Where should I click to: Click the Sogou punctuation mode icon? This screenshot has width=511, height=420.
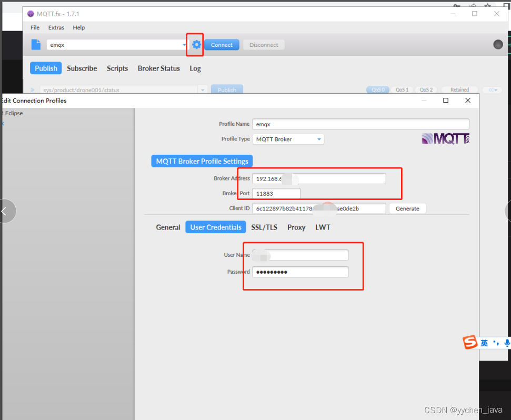(x=496, y=343)
